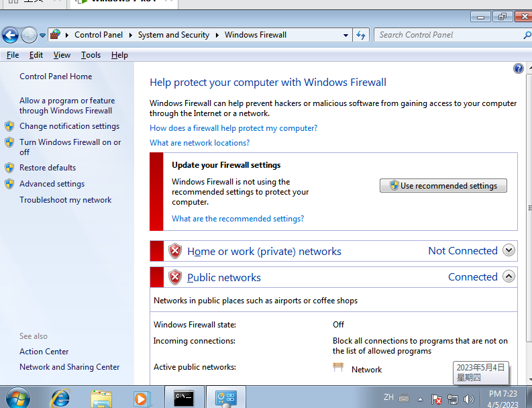Screen dimensions: 532x408
Task: Open What are the recommended settings link
Action: pos(238,219)
